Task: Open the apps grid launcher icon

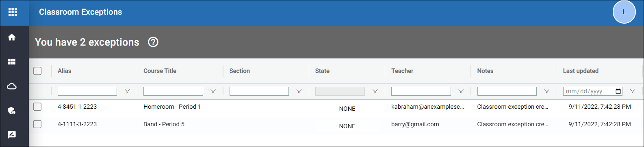Action: point(13,12)
